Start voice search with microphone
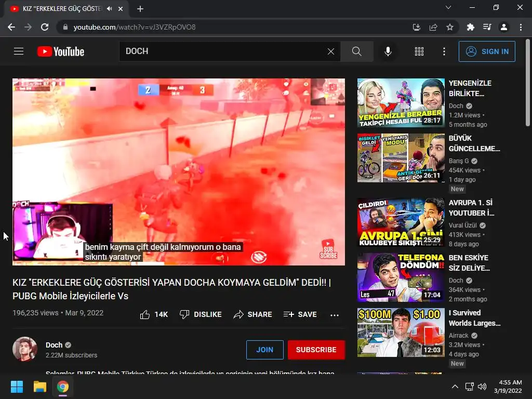The image size is (532, 399). (x=388, y=51)
